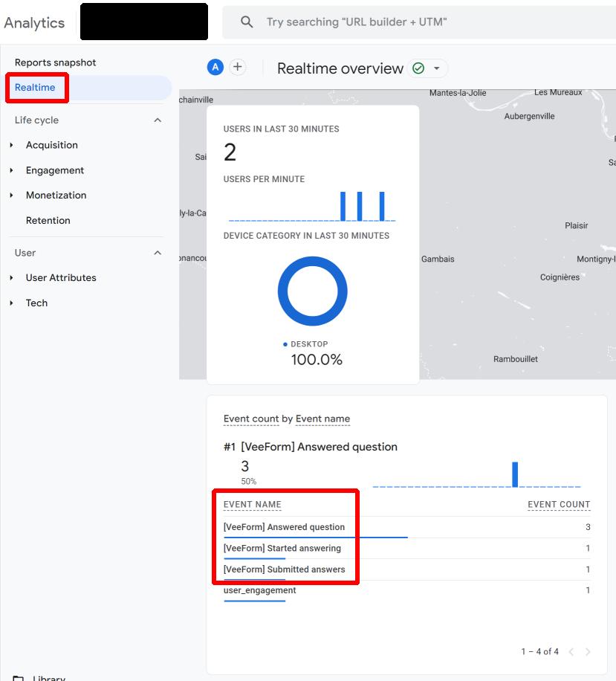Image resolution: width=616 pixels, height=681 pixels.
Task: Click the All Users "A" segment badge
Action: [215, 68]
